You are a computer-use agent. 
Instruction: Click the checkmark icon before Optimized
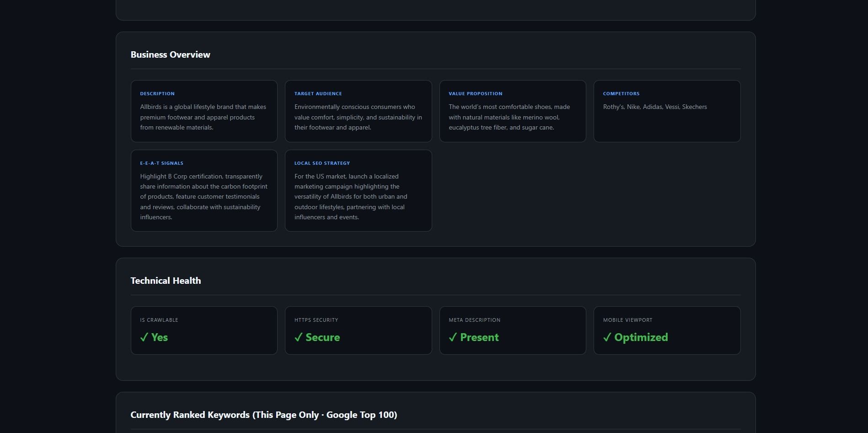pyautogui.click(x=607, y=337)
